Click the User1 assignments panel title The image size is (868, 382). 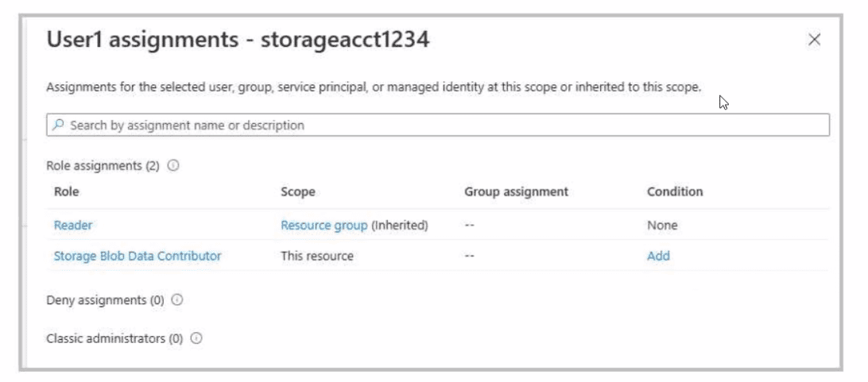238,41
